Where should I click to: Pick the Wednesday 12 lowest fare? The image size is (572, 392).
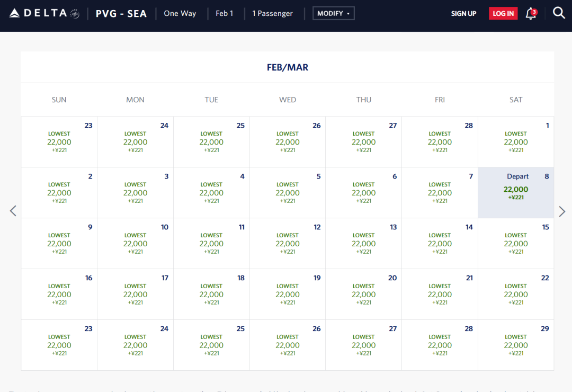288,244
